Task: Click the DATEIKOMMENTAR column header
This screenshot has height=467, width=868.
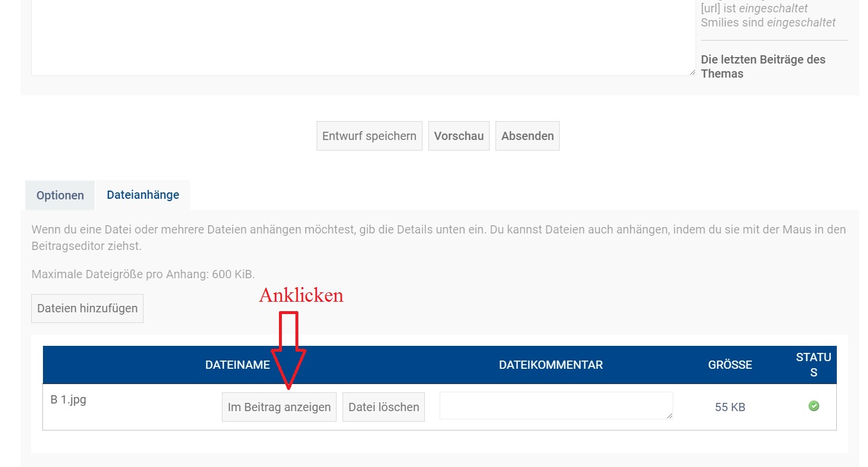Action: click(551, 365)
